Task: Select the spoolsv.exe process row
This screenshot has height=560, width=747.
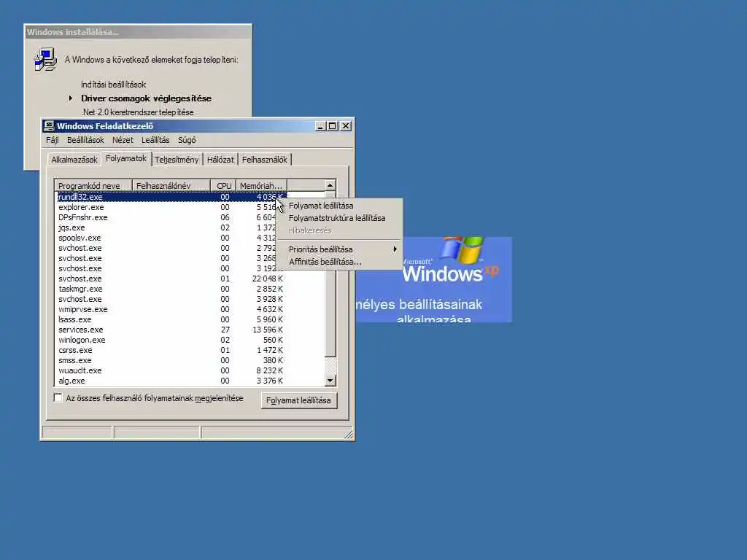Action: point(171,238)
